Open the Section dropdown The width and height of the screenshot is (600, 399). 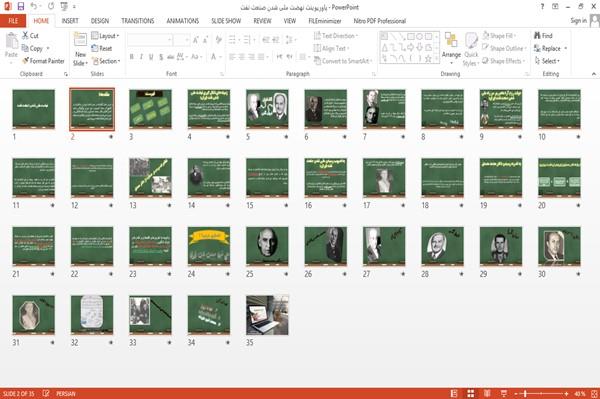pyautogui.click(x=106, y=61)
